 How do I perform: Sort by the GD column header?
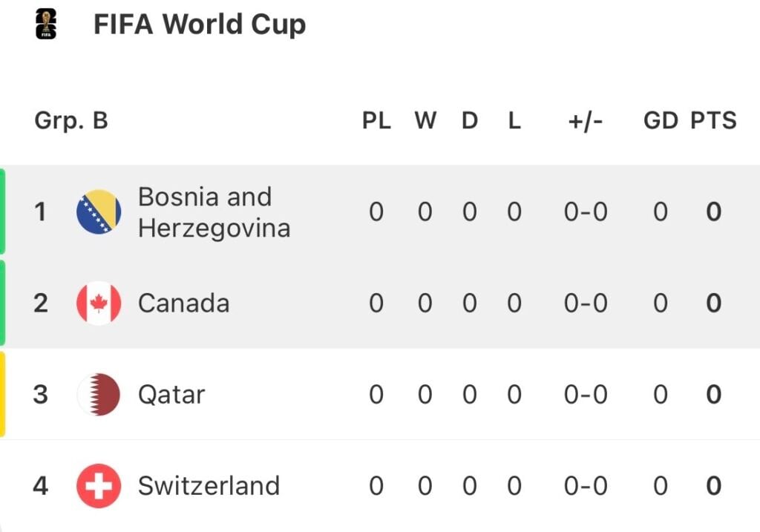tap(661, 120)
